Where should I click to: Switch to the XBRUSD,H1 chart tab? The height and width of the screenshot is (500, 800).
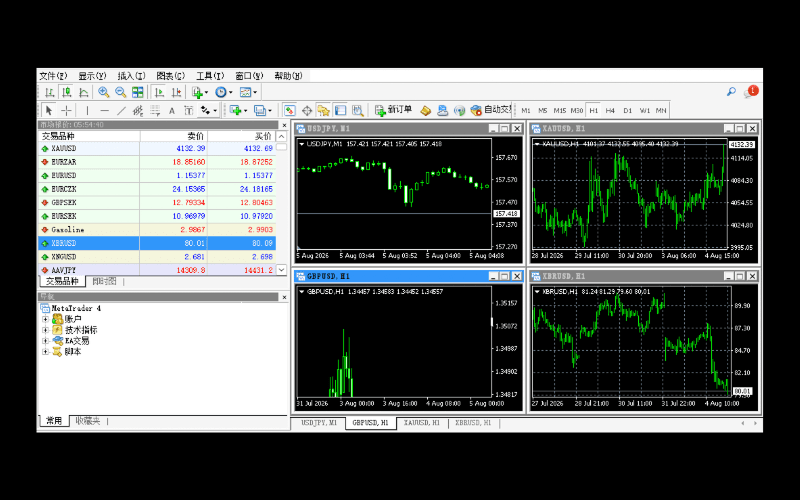point(473,423)
